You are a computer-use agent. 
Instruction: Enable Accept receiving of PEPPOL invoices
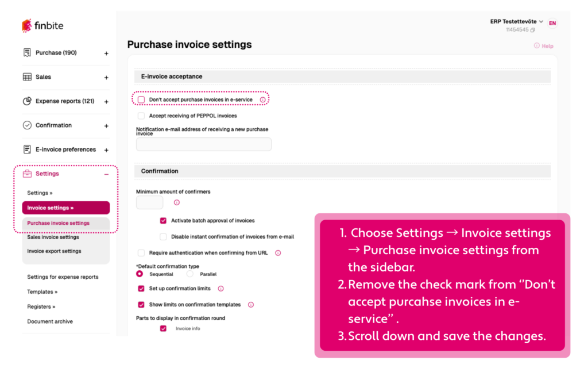(141, 116)
